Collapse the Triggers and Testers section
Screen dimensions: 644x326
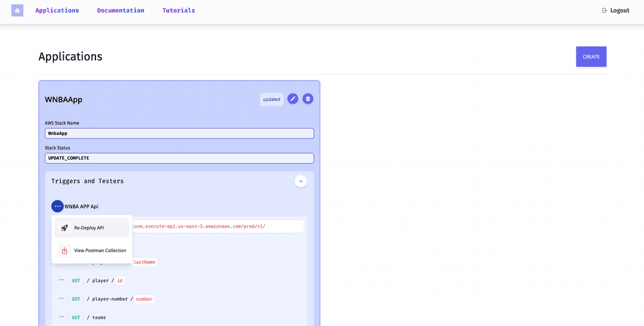coord(301,181)
